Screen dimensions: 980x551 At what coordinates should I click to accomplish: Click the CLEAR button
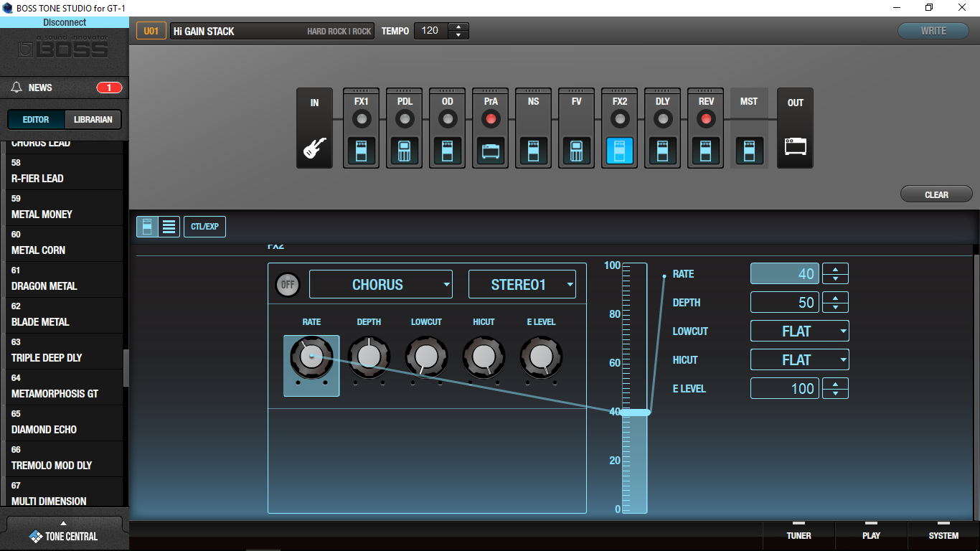(x=936, y=194)
